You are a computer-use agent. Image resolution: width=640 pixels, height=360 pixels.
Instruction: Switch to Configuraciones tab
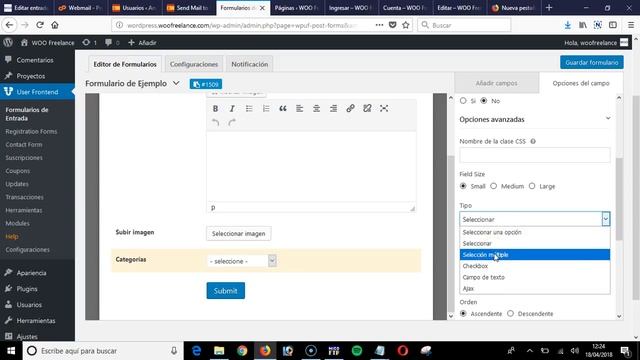194,64
